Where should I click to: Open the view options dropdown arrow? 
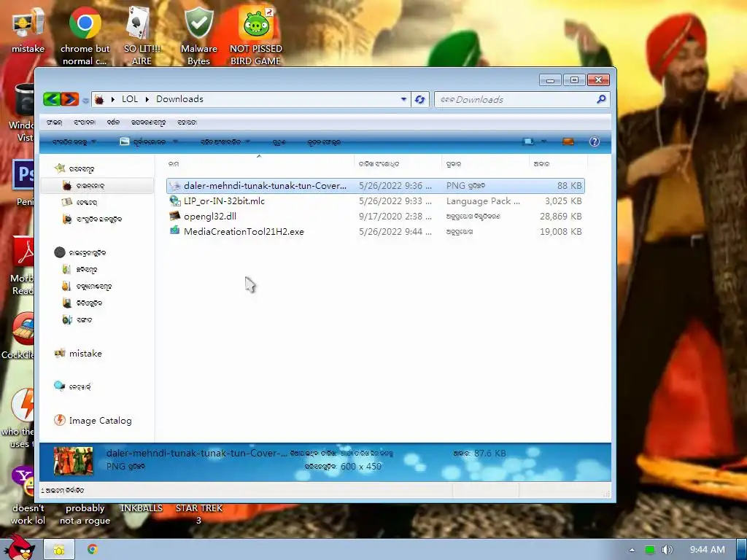tap(543, 141)
